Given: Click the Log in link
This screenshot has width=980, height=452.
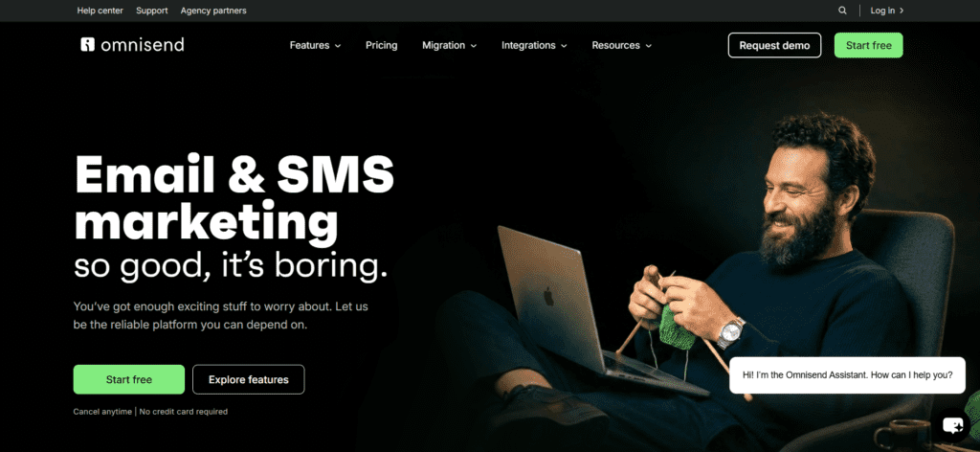Looking at the screenshot, I should (x=881, y=11).
